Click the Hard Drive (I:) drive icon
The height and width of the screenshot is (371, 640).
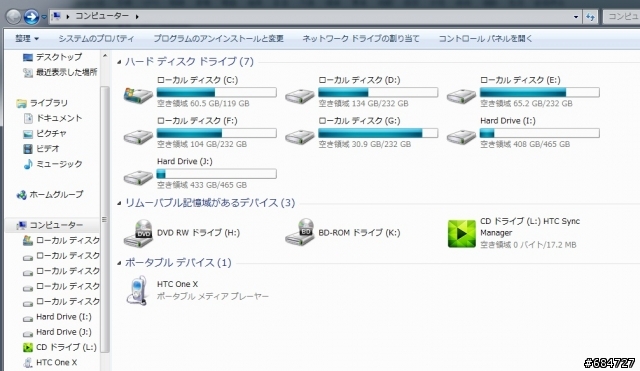[x=461, y=136]
